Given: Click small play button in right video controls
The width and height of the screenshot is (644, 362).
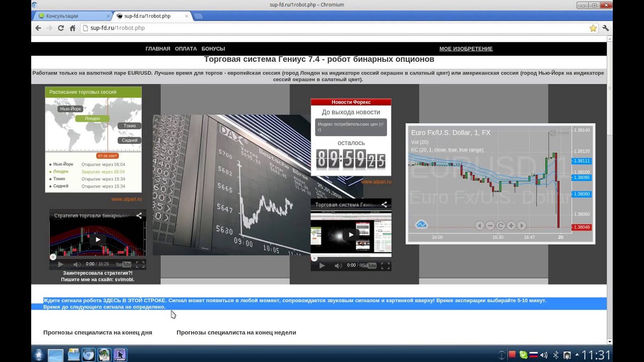Looking at the screenshot, I should click(322, 265).
